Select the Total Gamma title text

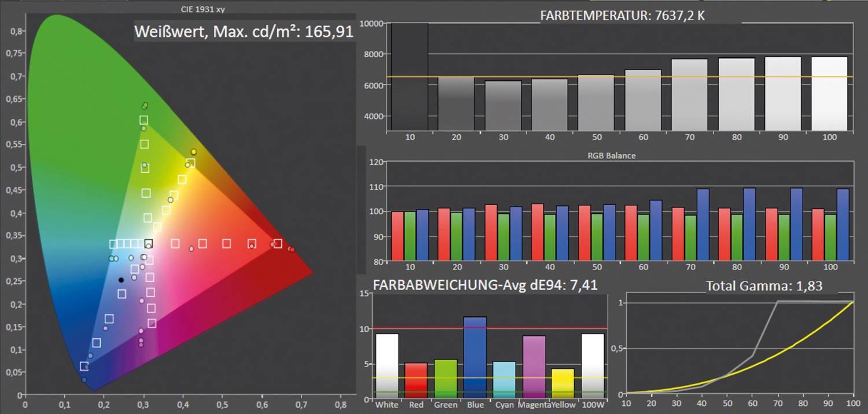tap(764, 286)
